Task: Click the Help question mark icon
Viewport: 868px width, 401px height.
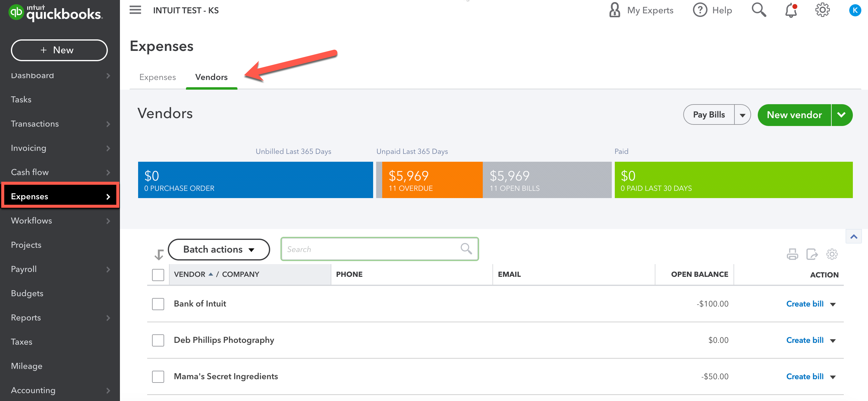Action: tap(700, 10)
